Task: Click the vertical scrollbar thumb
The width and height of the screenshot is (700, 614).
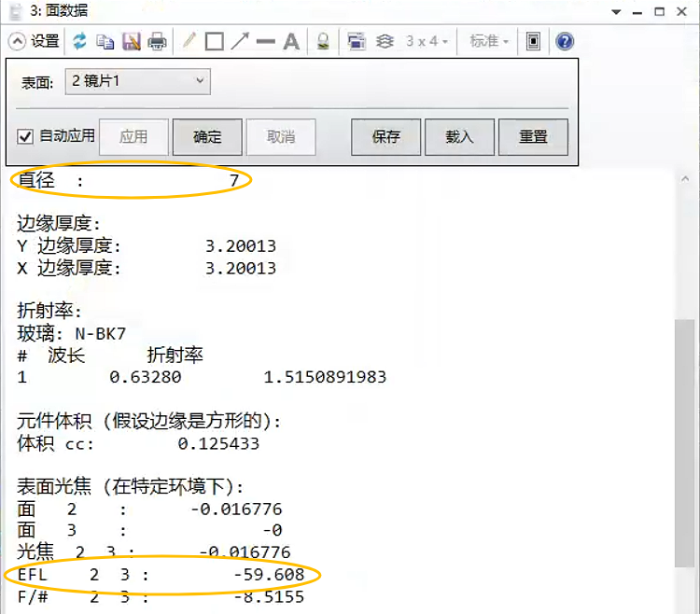Action: [684, 443]
